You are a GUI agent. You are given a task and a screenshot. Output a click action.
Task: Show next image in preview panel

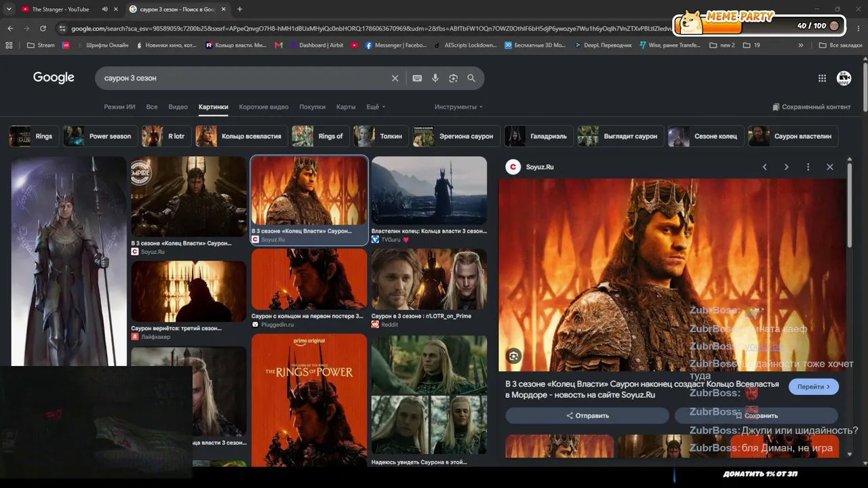coord(786,167)
